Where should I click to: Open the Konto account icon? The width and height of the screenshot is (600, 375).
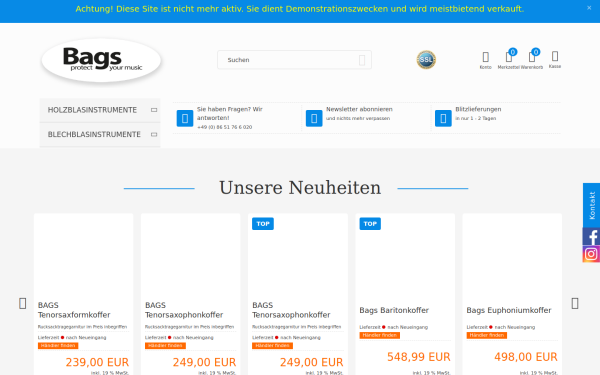click(x=486, y=60)
